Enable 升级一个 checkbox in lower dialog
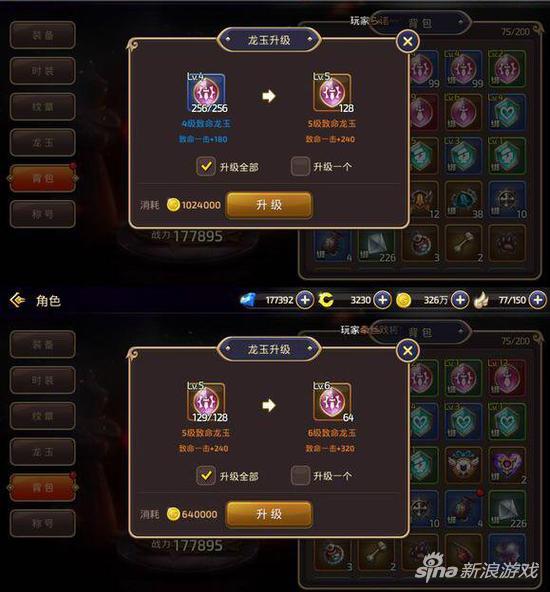Viewport: 550px width, 592px height. click(x=300, y=475)
